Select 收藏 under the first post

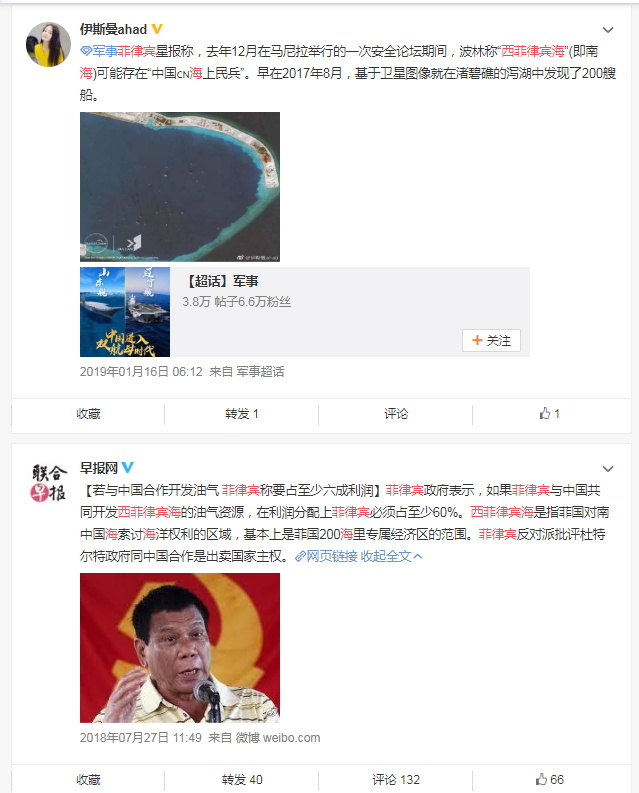89,414
